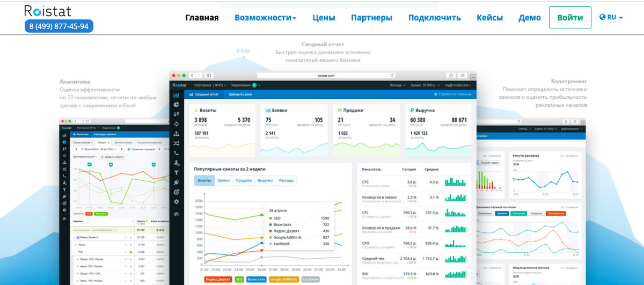Click the browser back arrow in center window
This screenshot has height=285, width=644.
click(x=192, y=76)
